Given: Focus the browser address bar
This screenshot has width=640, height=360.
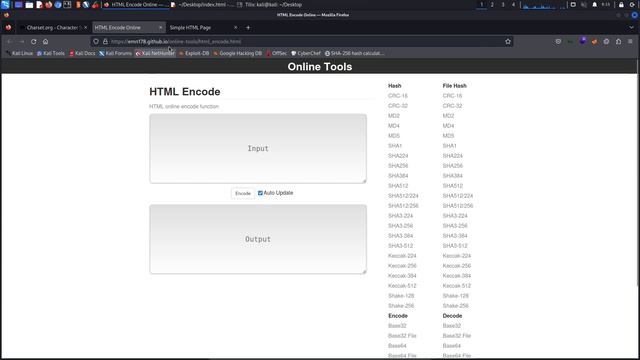Looking at the screenshot, I should coord(302,42).
